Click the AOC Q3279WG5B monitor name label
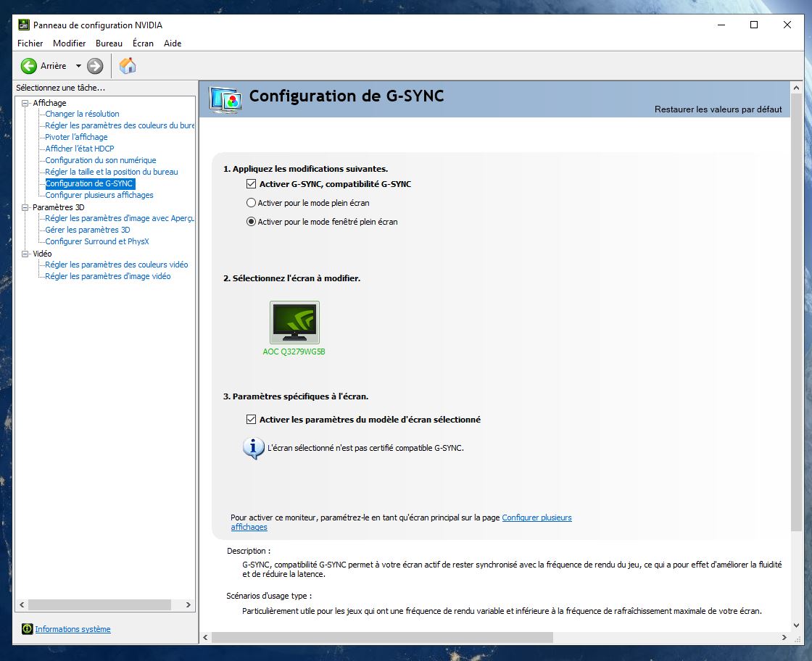 [294, 352]
